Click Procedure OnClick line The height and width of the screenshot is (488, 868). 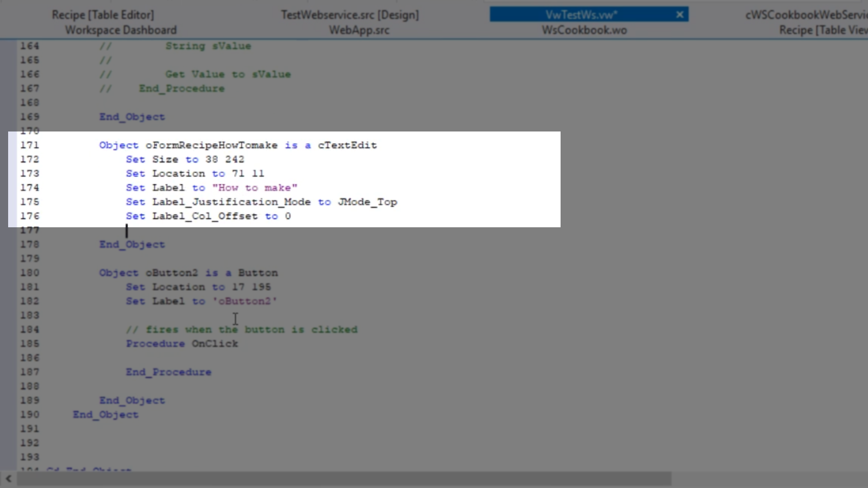pos(182,343)
